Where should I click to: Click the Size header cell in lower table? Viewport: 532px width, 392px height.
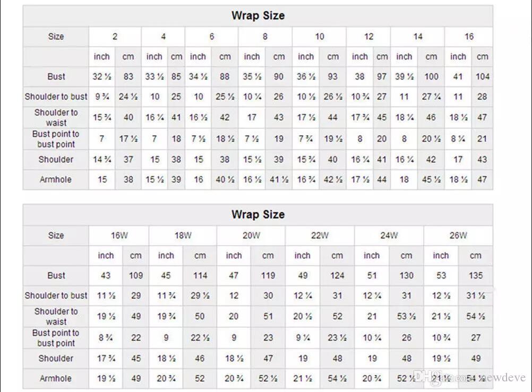(56, 236)
